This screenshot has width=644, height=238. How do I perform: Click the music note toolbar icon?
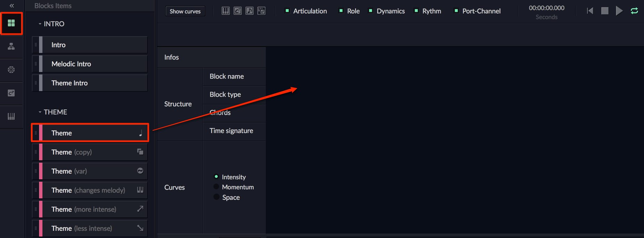pyautogui.click(x=249, y=11)
